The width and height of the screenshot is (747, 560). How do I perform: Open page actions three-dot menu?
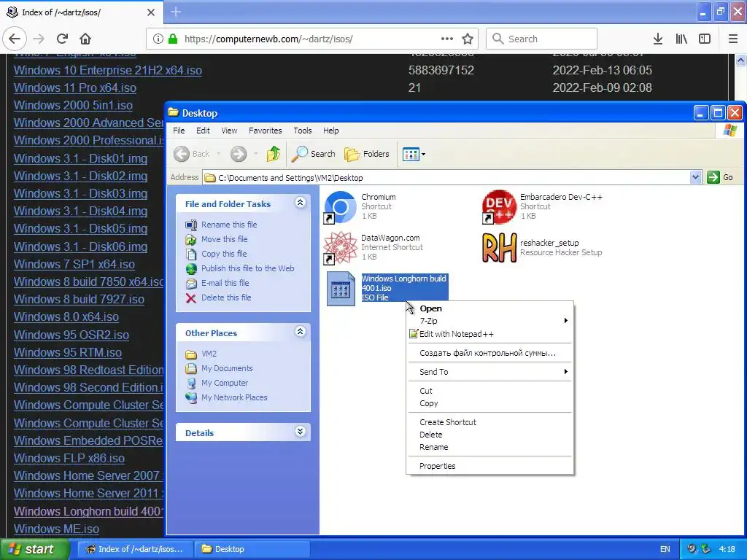click(447, 39)
